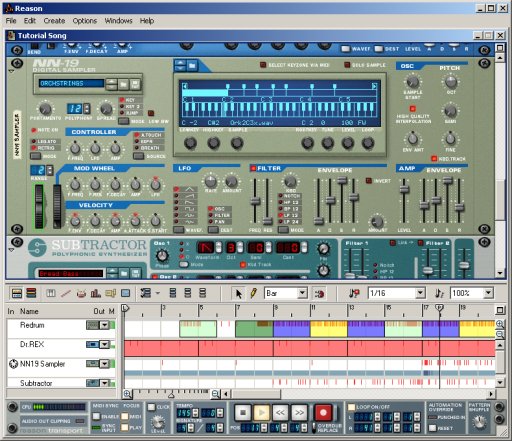Click the Play button in transport

(262, 413)
